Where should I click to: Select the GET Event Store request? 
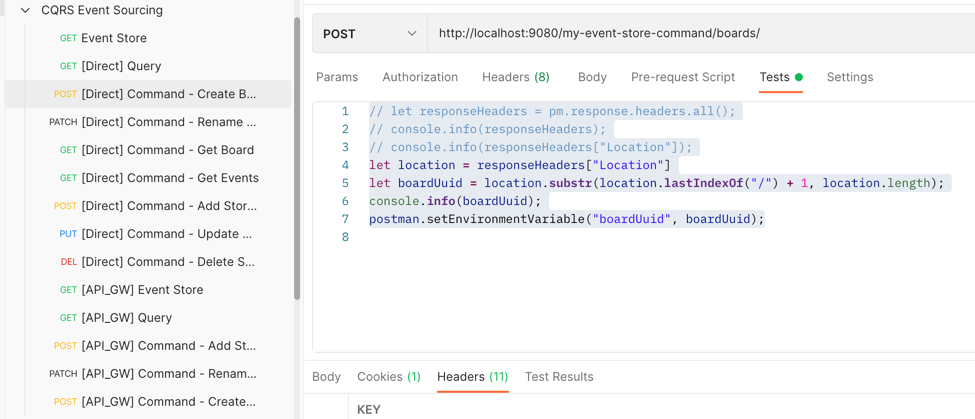click(113, 38)
